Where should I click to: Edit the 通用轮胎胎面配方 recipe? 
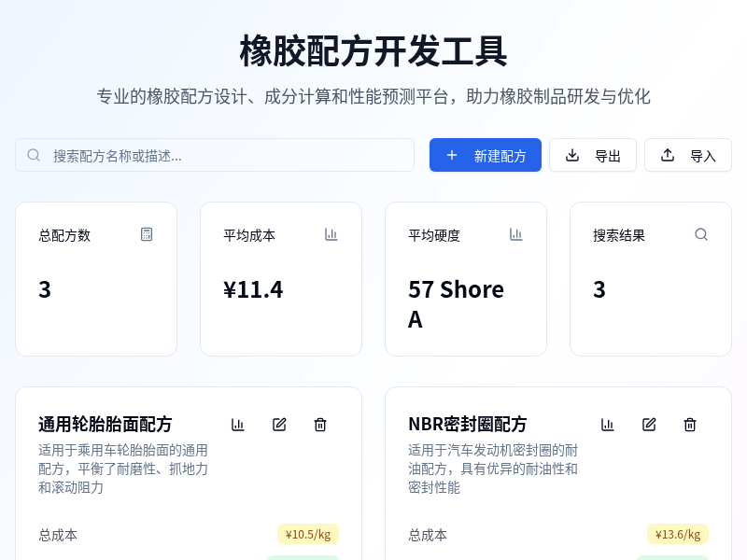[279, 425]
